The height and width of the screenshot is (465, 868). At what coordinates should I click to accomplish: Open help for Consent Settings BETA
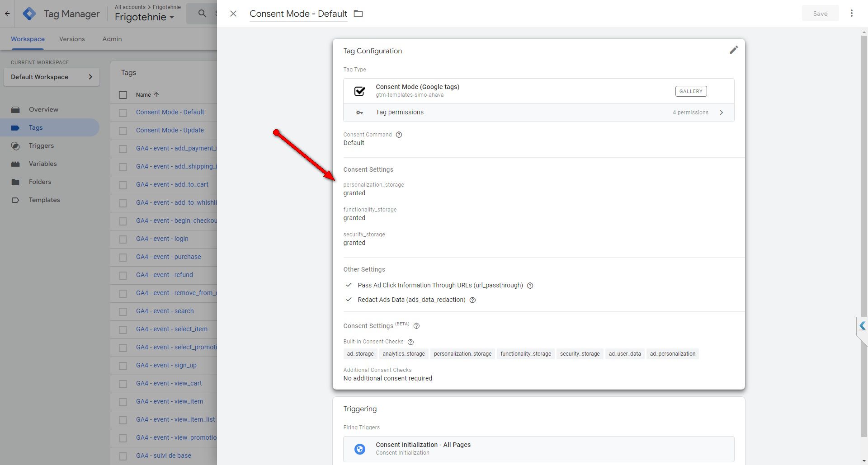(x=417, y=326)
